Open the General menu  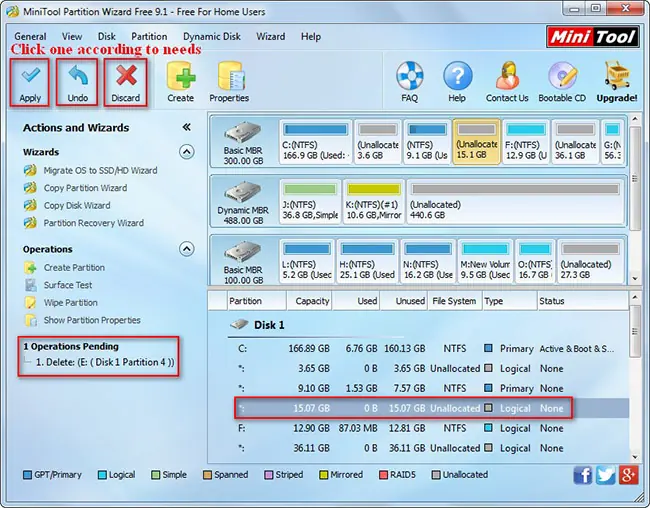[30, 36]
